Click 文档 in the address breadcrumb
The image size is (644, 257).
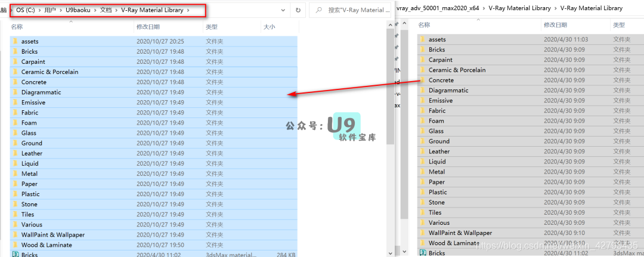106,10
